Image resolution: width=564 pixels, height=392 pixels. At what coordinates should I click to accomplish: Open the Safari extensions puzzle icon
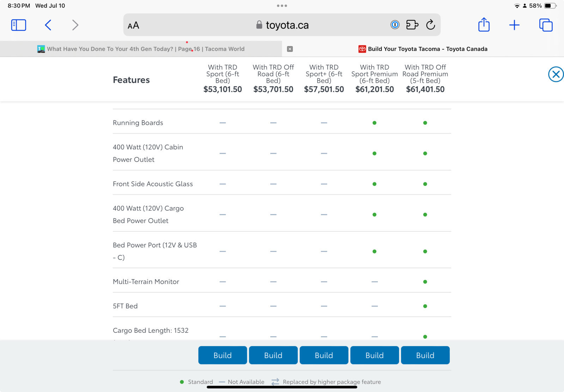tap(412, 25)
